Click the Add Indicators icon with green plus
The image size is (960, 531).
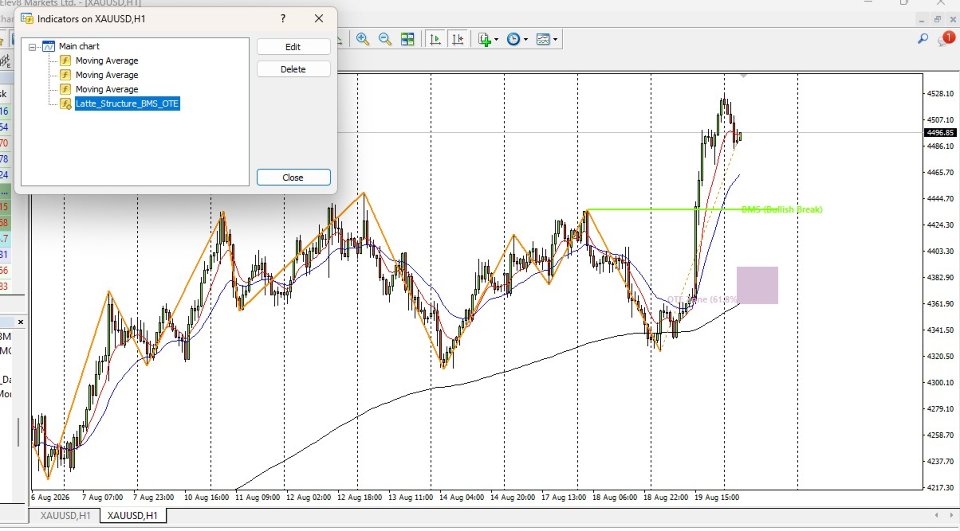click(x=484, y=39)
